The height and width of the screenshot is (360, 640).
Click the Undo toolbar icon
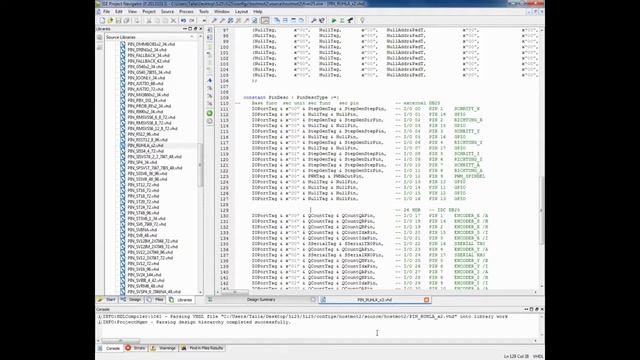click(x=184, y=20)
